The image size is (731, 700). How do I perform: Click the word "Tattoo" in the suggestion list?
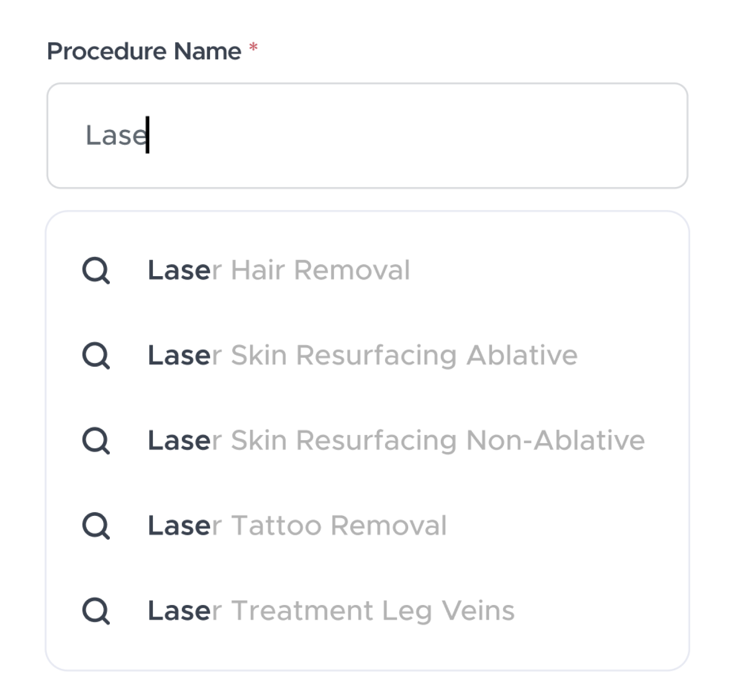click(x=276, y=525)
